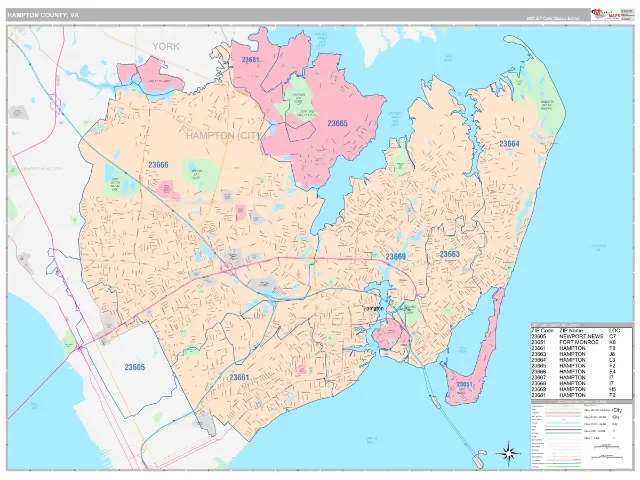Screen dimensions: 640x480
Task: Select 'NEWPORT NEWS' in the ZIP legend table
Action: click(581, 336)
